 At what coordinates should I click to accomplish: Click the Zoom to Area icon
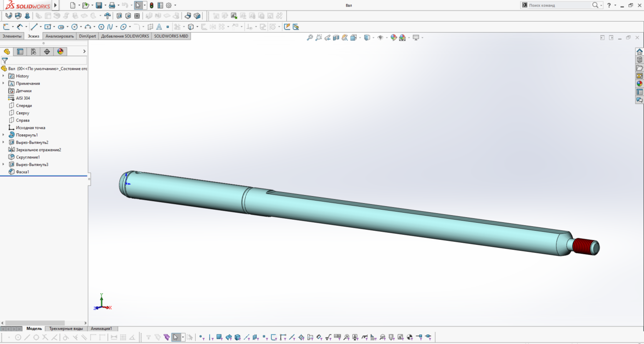[x=318, y=38]
